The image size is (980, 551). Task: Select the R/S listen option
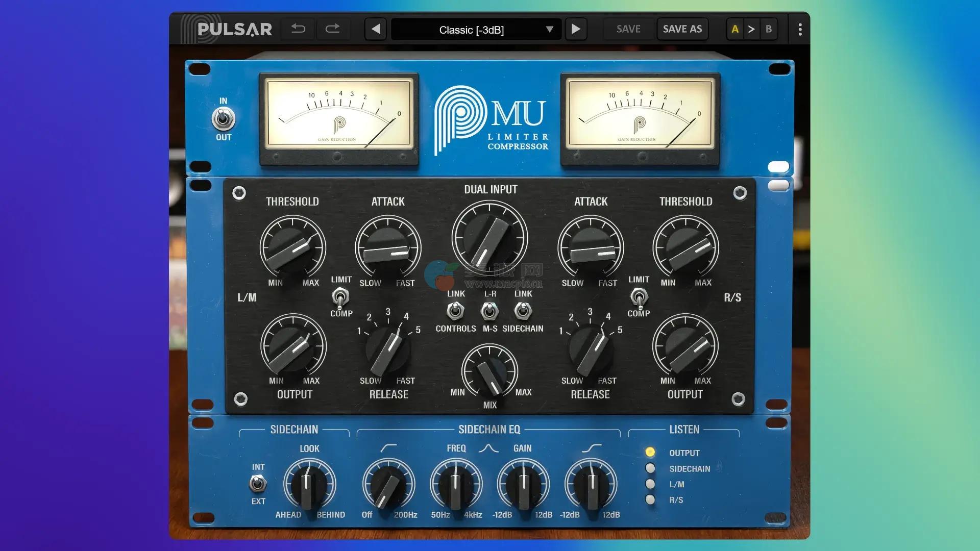pyautogui.click(x=650, y=499)
